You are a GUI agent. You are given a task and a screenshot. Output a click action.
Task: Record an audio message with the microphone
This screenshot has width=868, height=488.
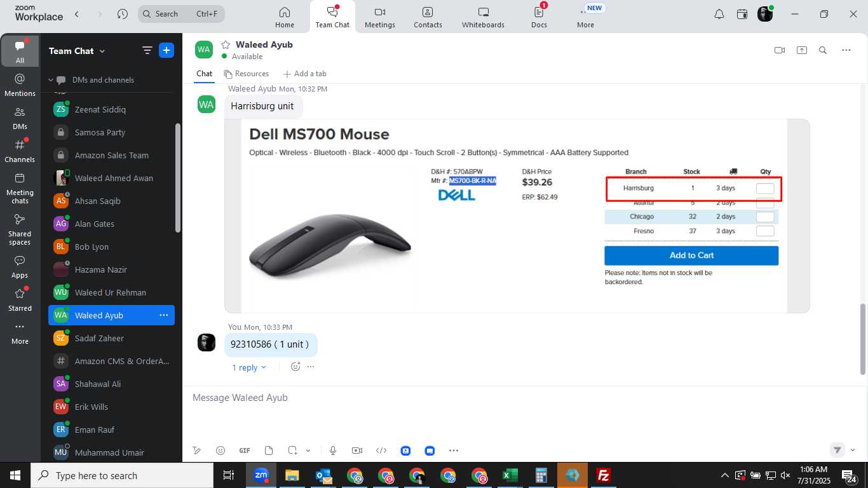pyautogui.click(x=333, y=451)
